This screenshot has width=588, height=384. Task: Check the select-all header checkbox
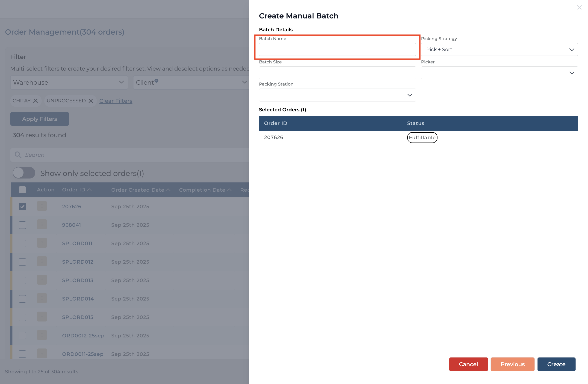tap(22, 190)
